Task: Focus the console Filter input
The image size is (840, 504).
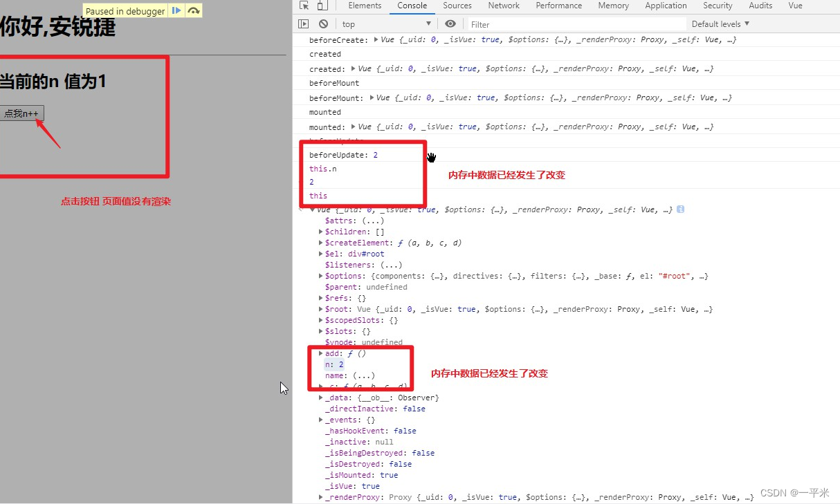Action: click(576, 24)
